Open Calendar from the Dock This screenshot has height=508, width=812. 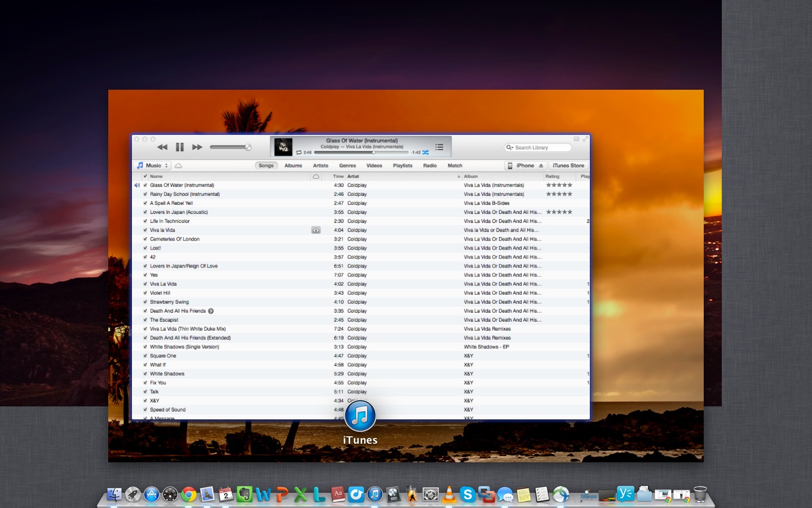[x=226, y=495]
